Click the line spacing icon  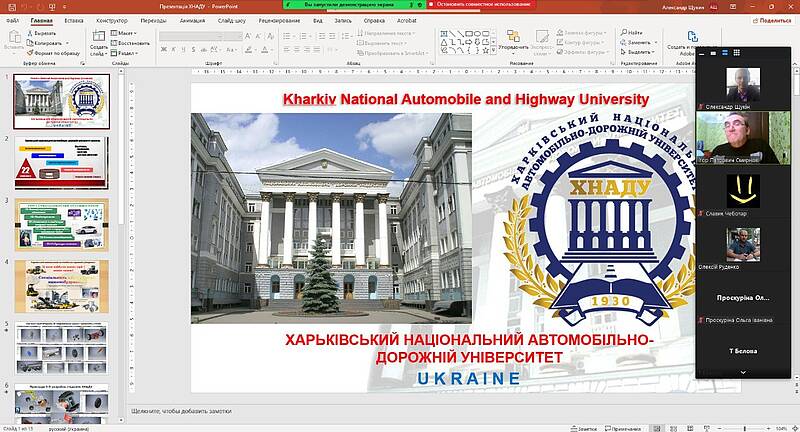pos(345,36)
